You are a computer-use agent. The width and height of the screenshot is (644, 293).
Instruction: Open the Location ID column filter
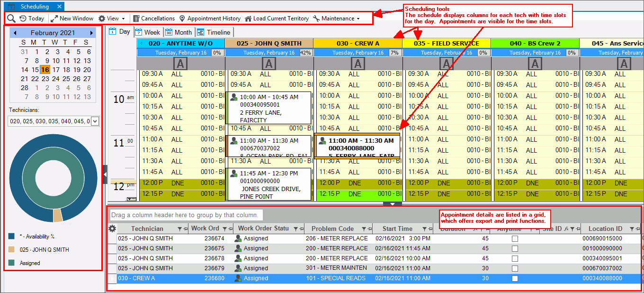tap(631, 229)
